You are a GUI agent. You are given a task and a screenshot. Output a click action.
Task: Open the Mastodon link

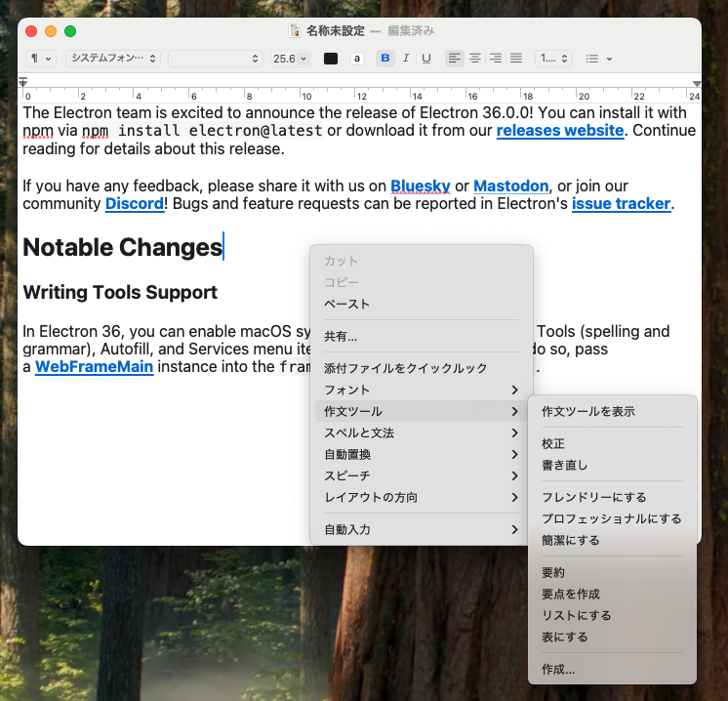tap(510, 186)
